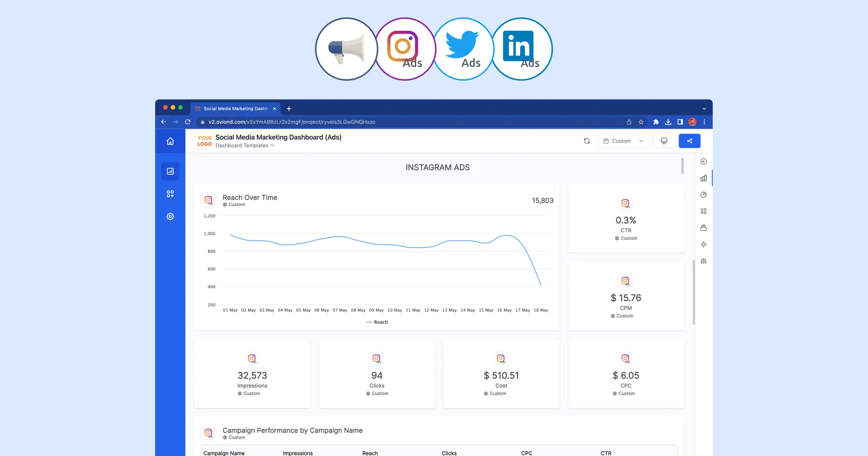Toggle the browser side panel icon
868x456 pixels.
680,122
